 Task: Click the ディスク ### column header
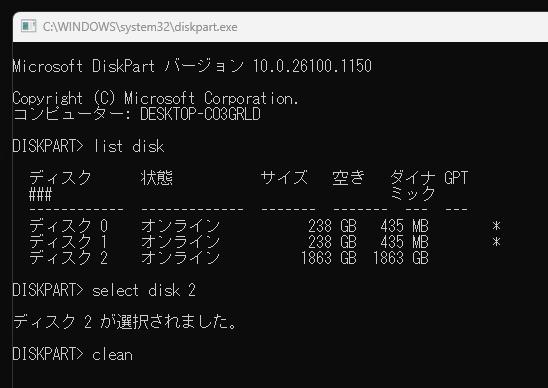60,186
